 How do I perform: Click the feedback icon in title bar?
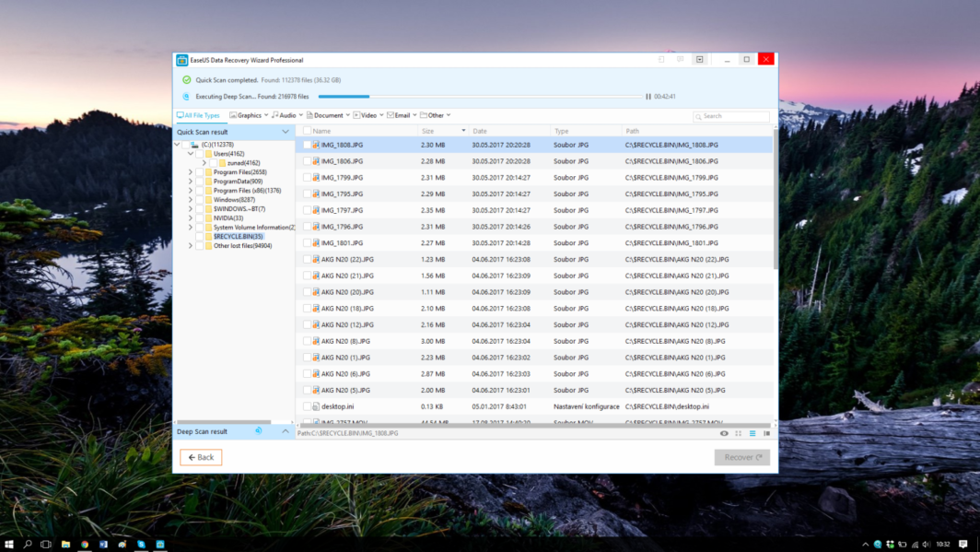(680, 60)
